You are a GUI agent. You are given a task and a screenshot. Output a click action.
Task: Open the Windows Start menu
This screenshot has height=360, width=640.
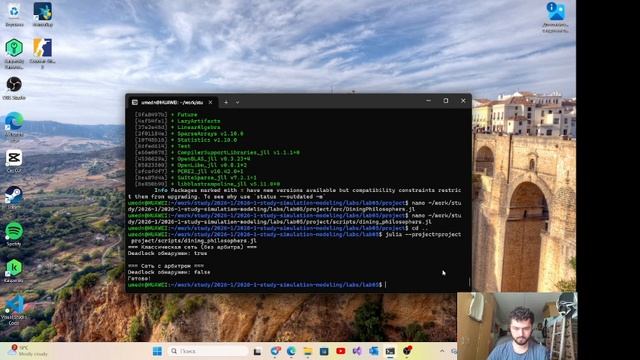point(157,351)
